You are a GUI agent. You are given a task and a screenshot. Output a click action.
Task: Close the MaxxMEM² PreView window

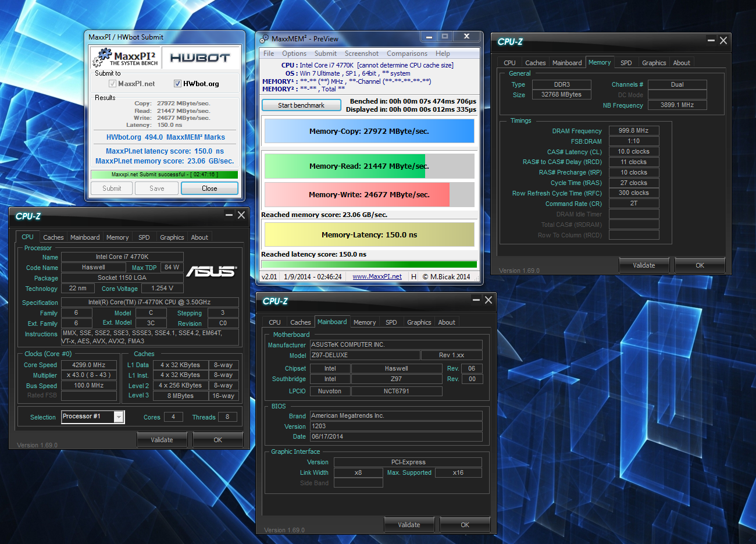point(466,37)
